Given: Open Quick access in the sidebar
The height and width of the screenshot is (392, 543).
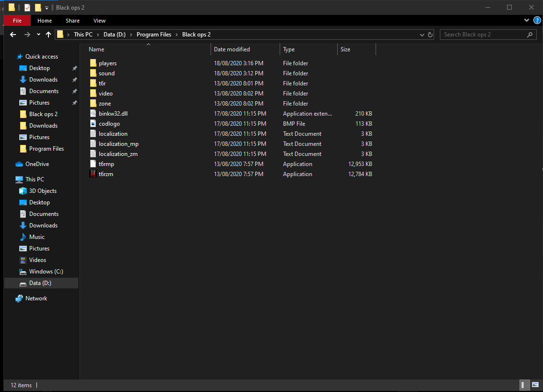Looking at the screenshot, I should tap(42, 57).
